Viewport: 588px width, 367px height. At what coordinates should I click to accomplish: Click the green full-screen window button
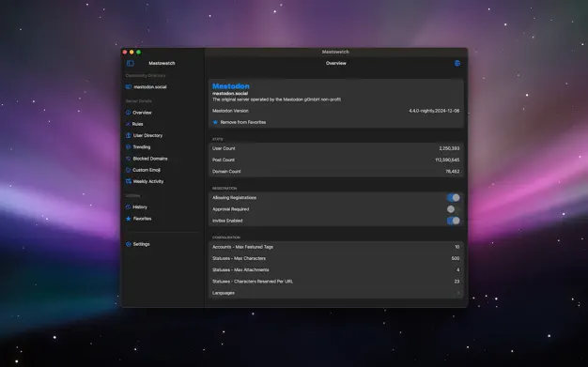pos(138,53)
